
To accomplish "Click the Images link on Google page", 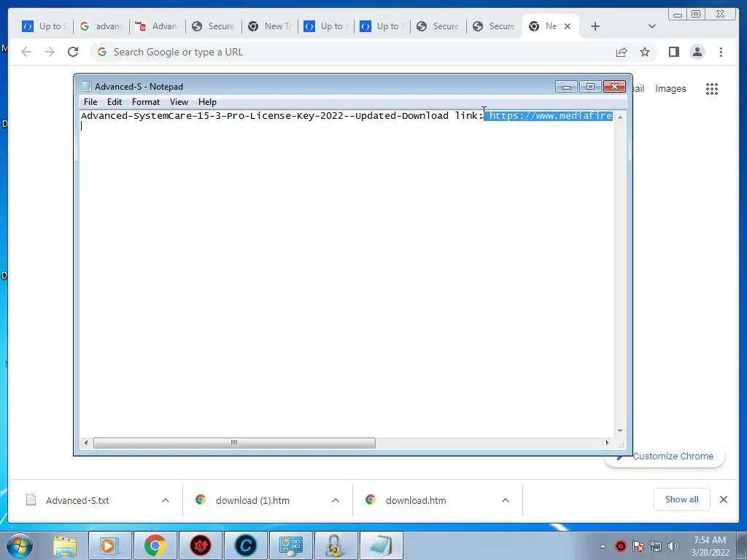I will click(670, 88).
